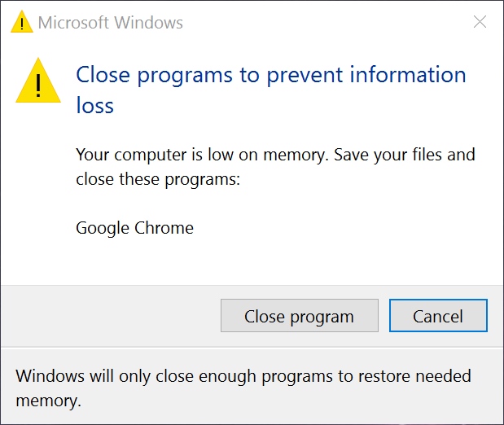Screen dimensions: 504x425
Task: Click blank white area below Google Chrome
Action: [244, 261]
